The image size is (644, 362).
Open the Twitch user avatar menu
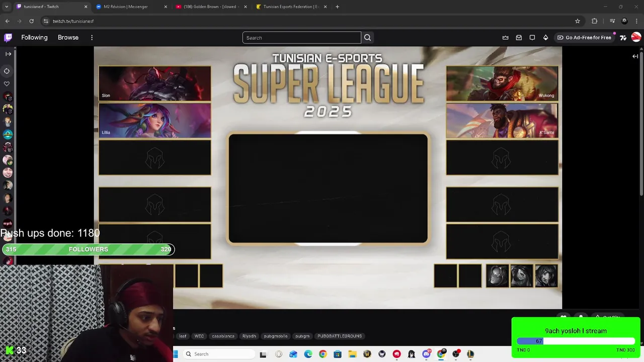pyautogui.click(x=636, y=37)
